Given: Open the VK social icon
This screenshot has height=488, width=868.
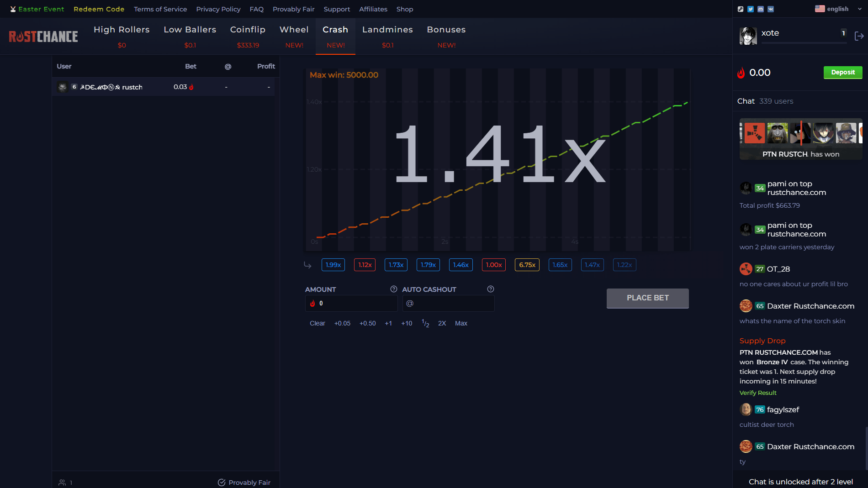Looking at the screenshot, I should pos(770,9).
